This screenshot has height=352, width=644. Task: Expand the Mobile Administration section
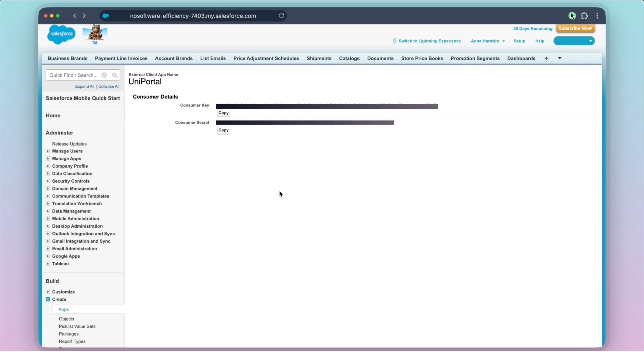(x=48, y=218)
